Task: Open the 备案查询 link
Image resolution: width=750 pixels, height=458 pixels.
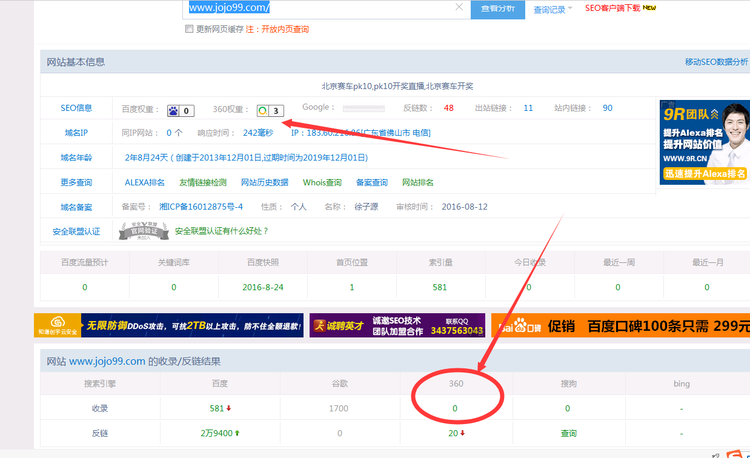Action: [372, 183]
